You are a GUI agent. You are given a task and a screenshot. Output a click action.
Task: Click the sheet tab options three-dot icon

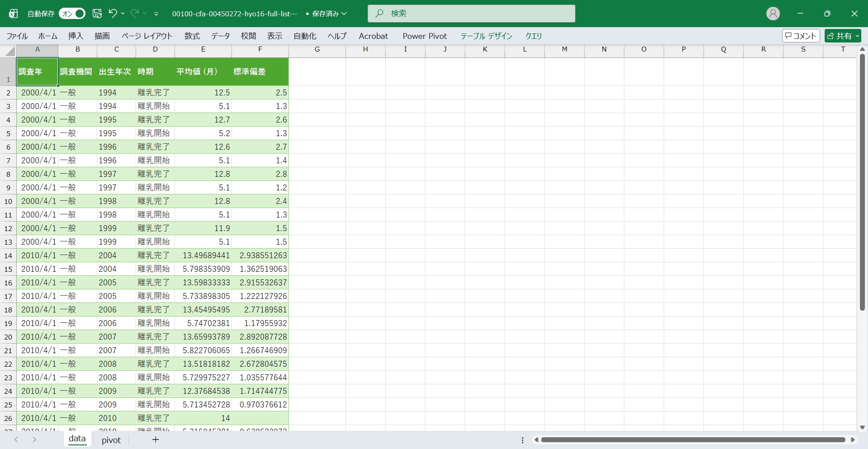pyautogui.click(x=523, y=440)
